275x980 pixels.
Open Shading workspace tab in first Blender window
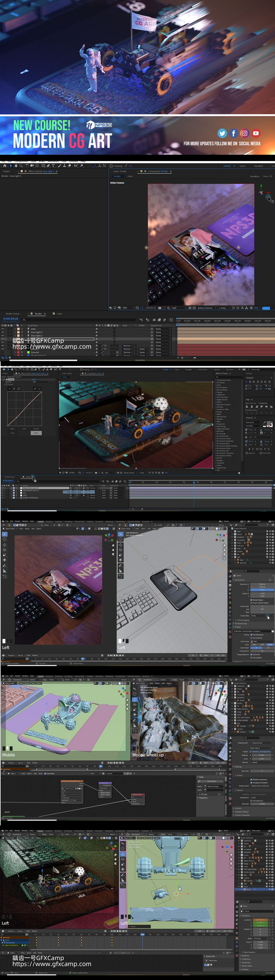tap(90, 522)
